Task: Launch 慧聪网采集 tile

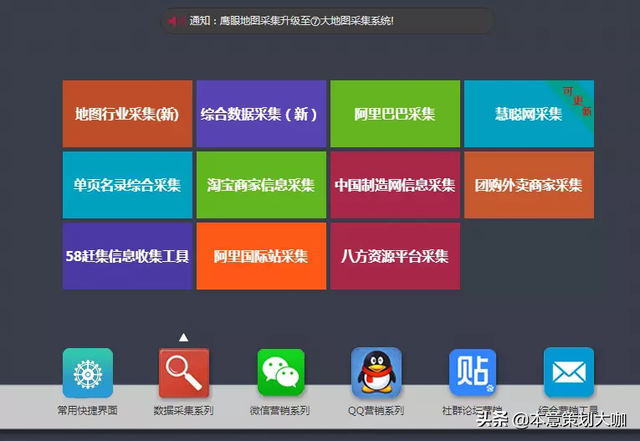Action: coord(529,114)
